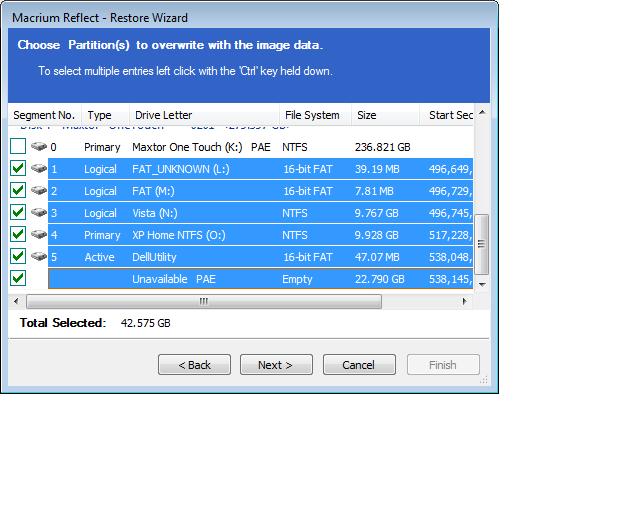This screenshot has width=640, height=512.
Task: Check the Maxtor One Touch (K:) checkbox
Action: click(x=18, y=146)
